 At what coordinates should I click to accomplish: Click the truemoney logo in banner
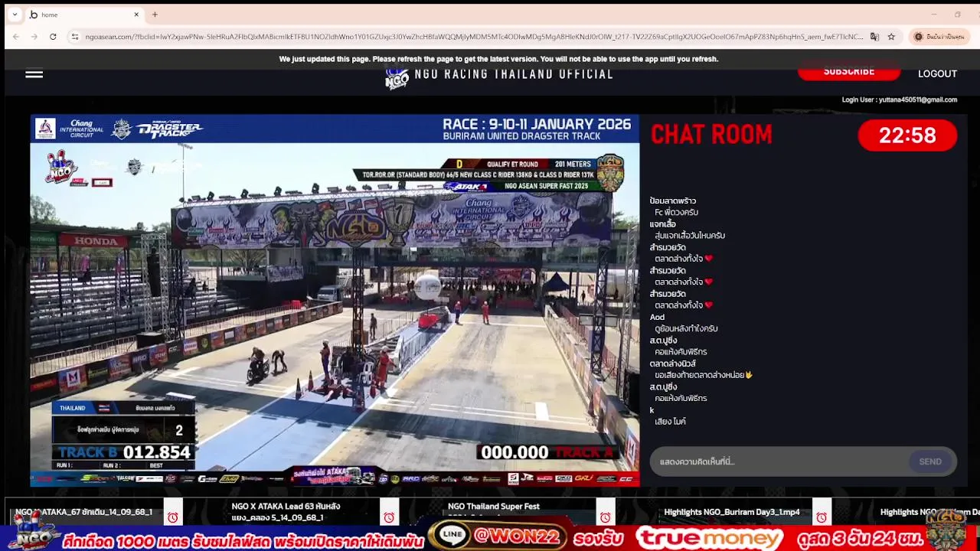[x=709, y=538]
